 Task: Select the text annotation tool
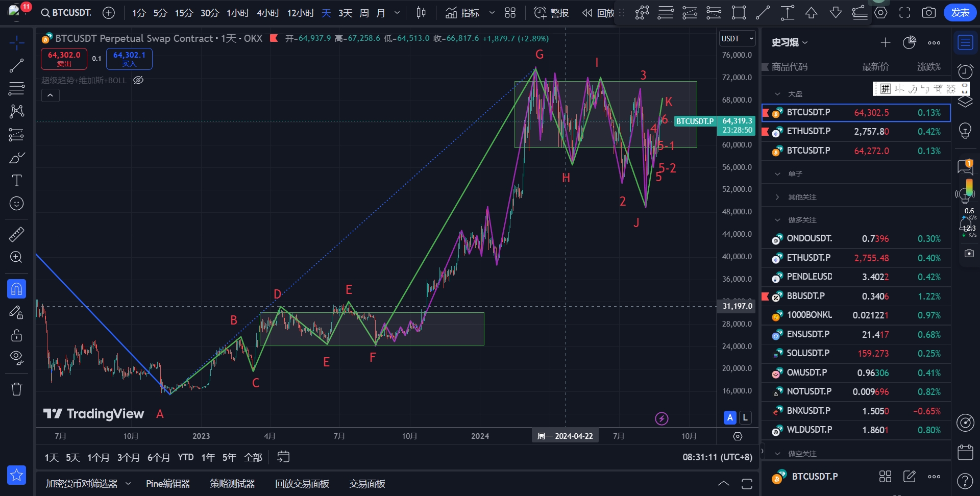click(x=16, y=181)
